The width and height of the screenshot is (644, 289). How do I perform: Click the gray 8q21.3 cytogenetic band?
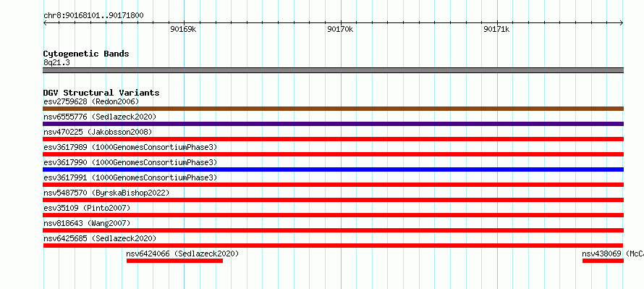[x=333, y=70]
